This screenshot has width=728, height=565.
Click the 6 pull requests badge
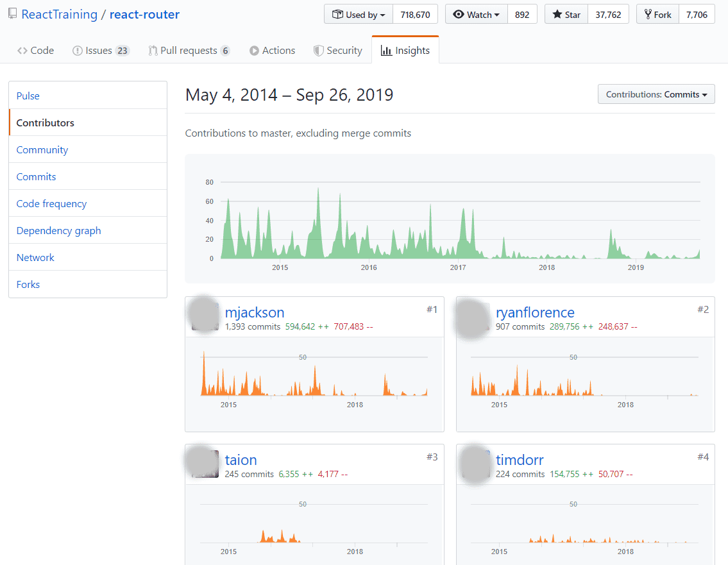point(225,51)
